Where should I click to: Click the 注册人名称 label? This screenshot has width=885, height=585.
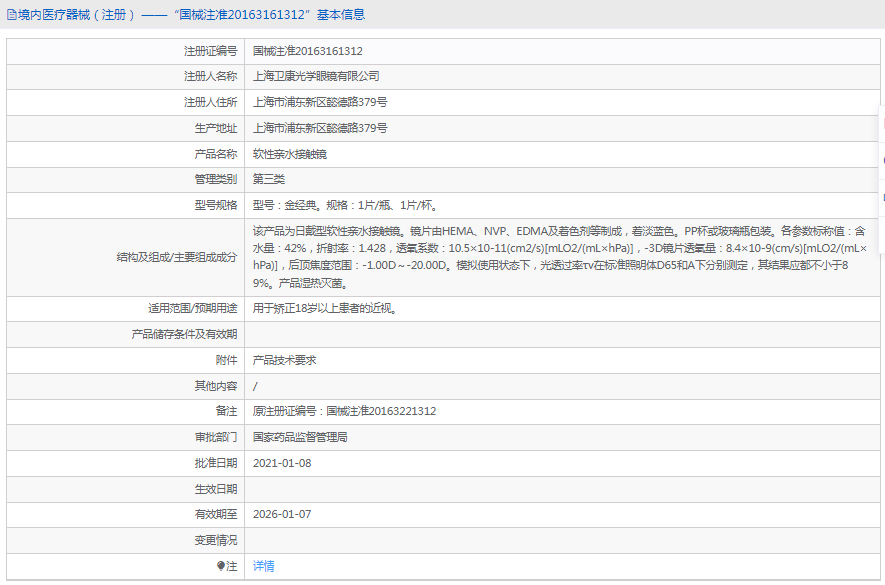coord(211,76)
